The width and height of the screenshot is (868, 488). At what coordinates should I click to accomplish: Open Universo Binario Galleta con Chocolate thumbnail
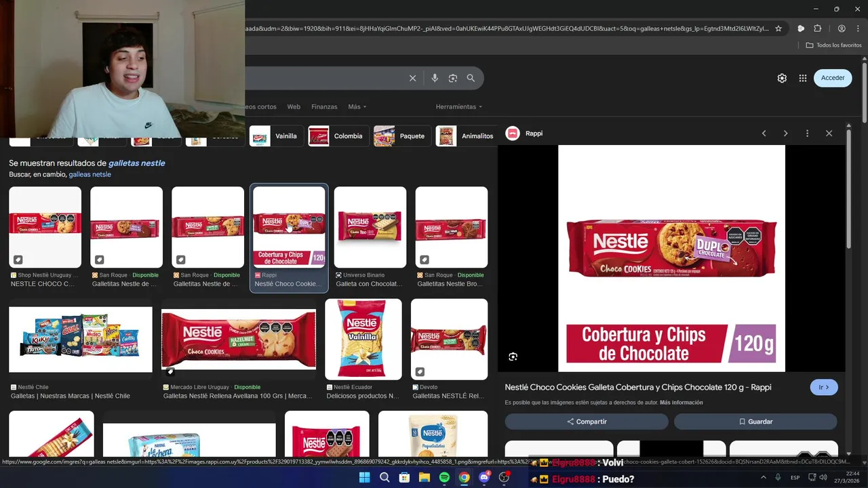pos(370,227)
